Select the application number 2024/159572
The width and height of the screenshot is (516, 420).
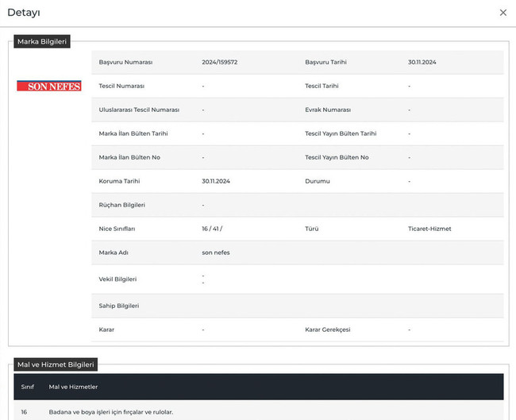[x=220, y=62]
